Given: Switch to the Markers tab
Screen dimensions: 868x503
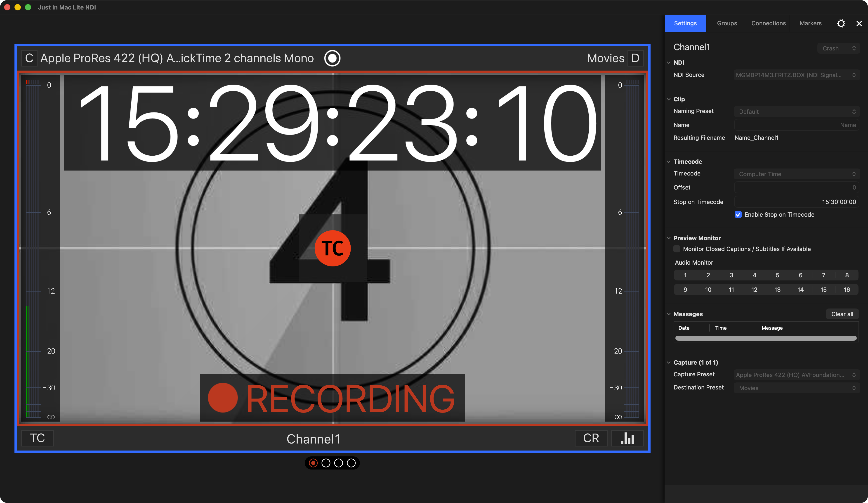Looking at the screenshot, I should pos(811,24).
